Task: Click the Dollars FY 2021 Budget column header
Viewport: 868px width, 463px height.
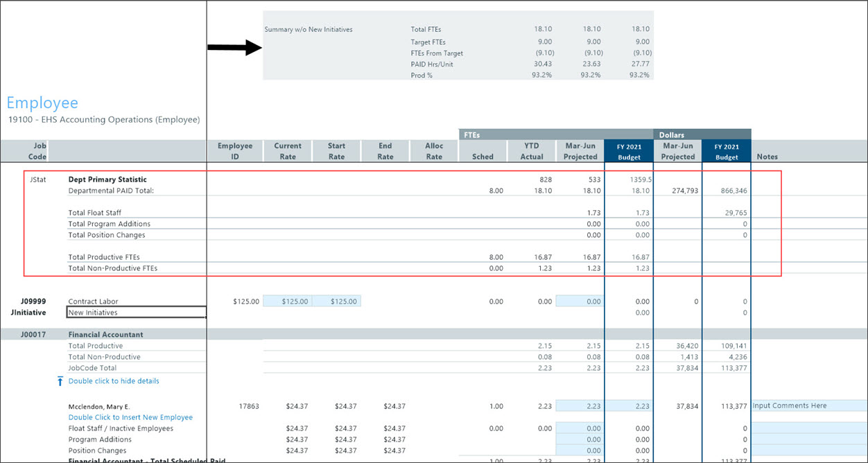Action: 726,151
